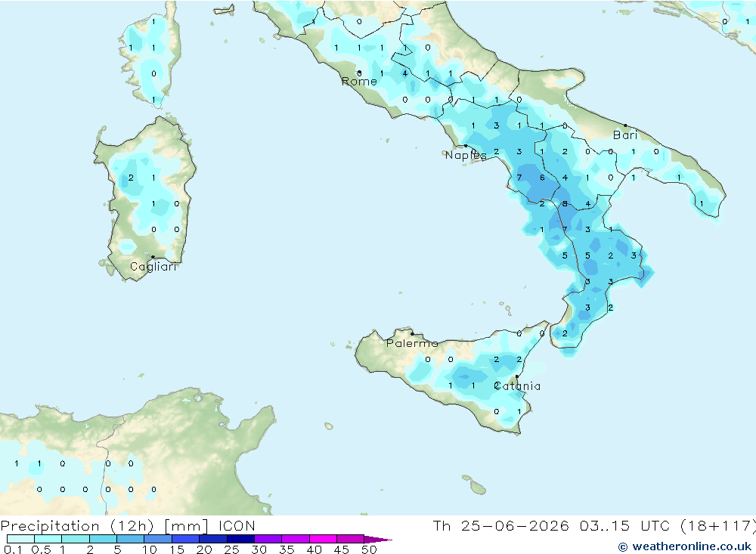Click the legend label 15
756x554 pixels.
[x=177, y=549]
